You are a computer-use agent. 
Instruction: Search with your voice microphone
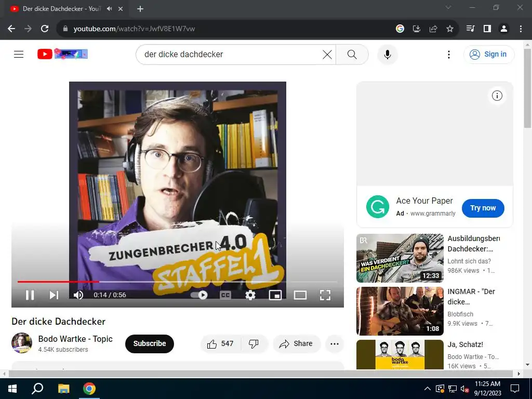click(388, 54)
